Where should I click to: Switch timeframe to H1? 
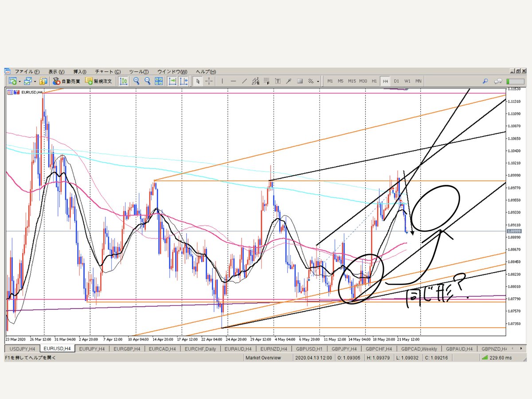click(x=374, y=81)
